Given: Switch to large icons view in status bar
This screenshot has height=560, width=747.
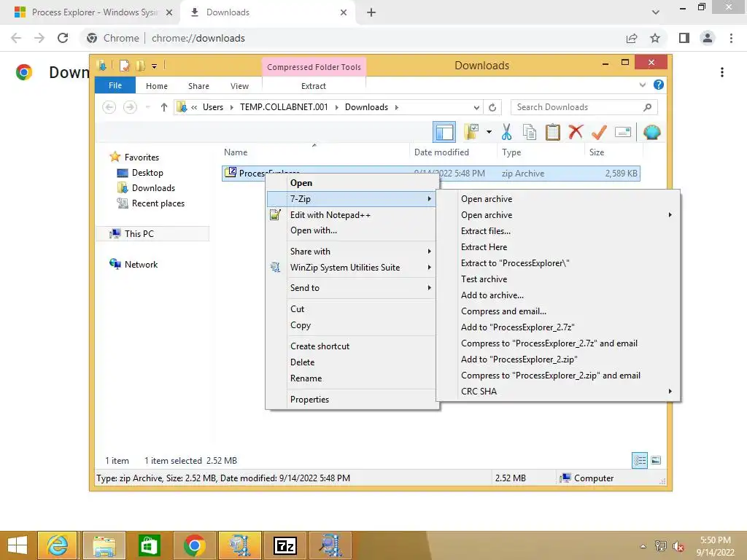Looking at the screenshot, I should [x=656, y=460].
